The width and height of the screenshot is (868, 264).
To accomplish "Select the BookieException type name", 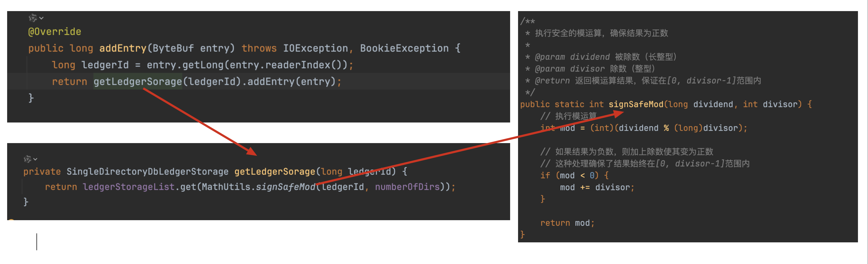I will [x=404, y=48].
